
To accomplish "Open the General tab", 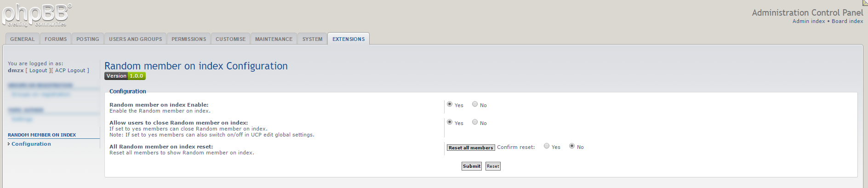I will pyautogui.click(x=23, y=39).
